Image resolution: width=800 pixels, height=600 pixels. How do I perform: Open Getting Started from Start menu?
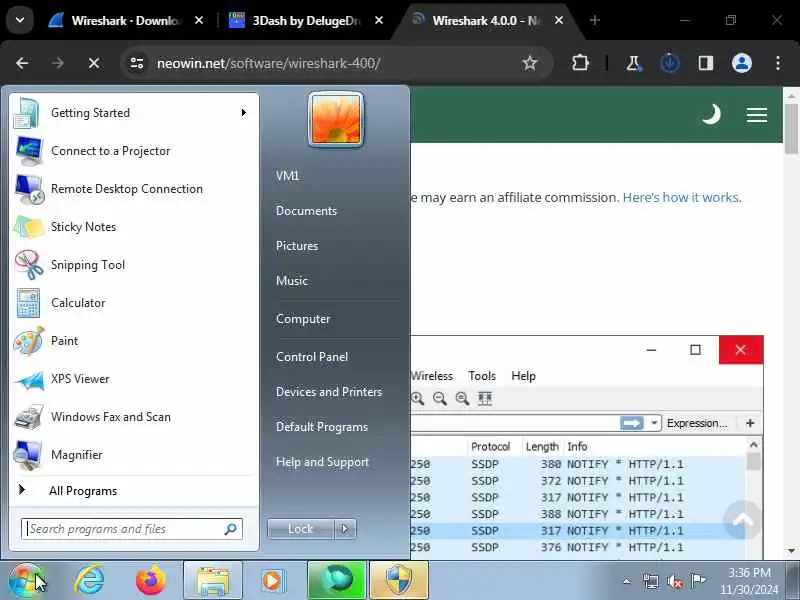(133, 113)
